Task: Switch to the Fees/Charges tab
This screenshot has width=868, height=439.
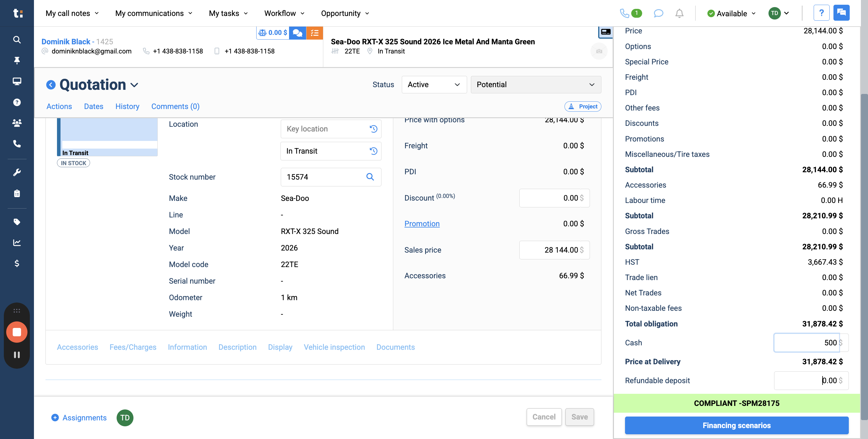Action: click(133, 347)
